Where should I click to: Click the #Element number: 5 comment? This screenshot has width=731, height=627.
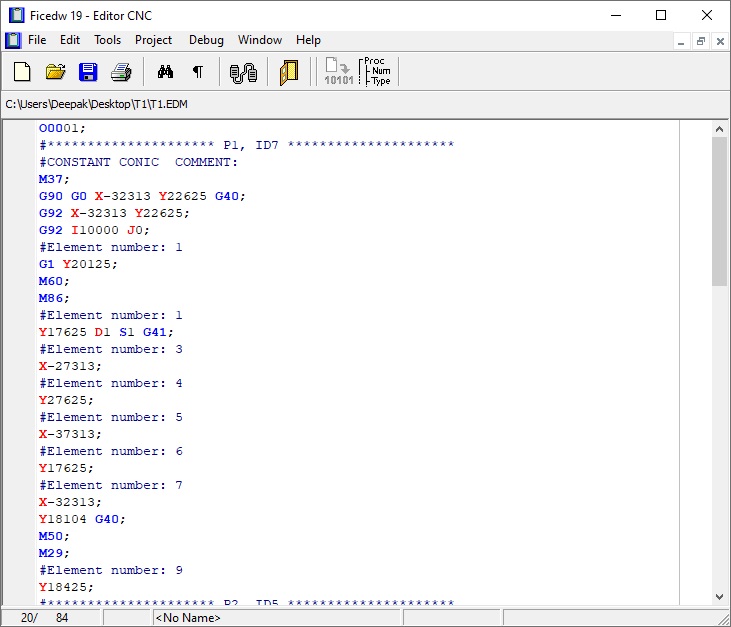(x=111, y=417)
